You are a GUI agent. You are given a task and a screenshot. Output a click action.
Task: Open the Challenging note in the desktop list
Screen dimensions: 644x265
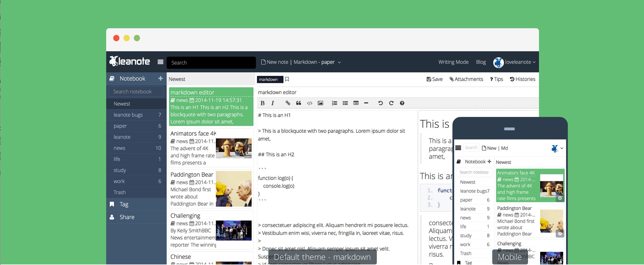pos(211,230)
